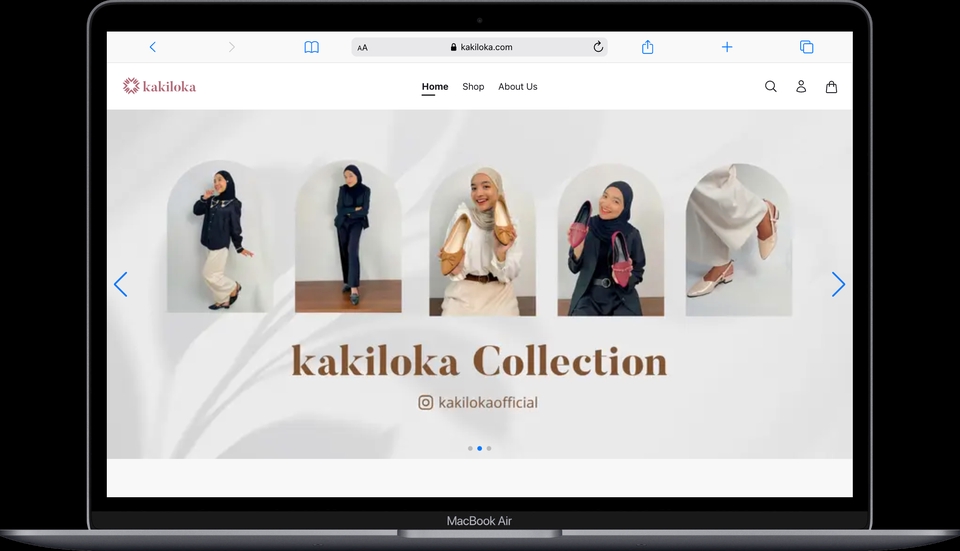Show previous slide with left carousel arrow
960x551 pixels.
(x=121, y=285)
